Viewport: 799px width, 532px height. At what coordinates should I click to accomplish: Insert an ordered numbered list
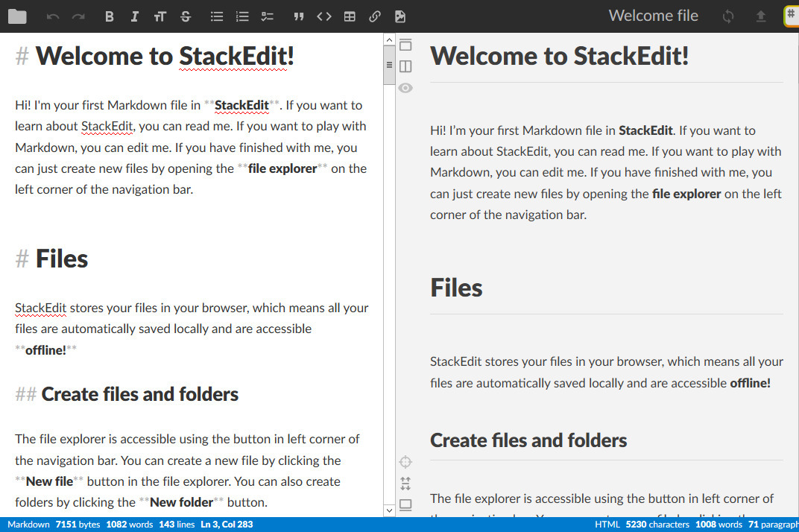[x=242, y=17]
